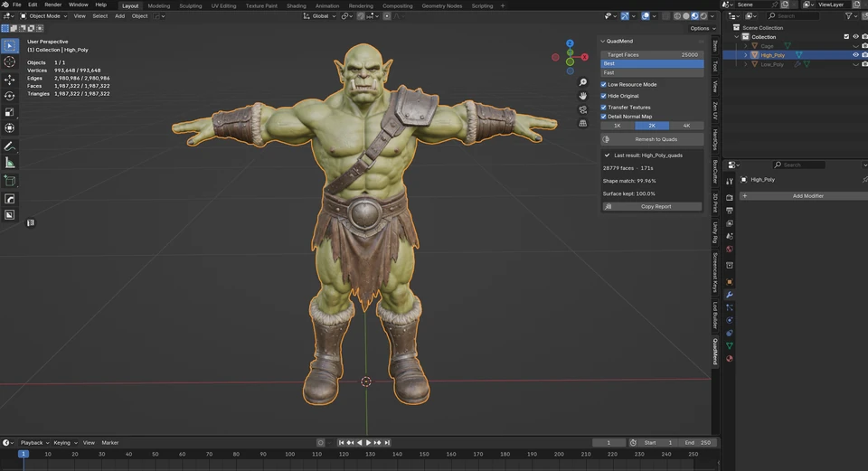The image size is (868, 471).
Task: Select the Scale tool
Action: coord(9,112)
